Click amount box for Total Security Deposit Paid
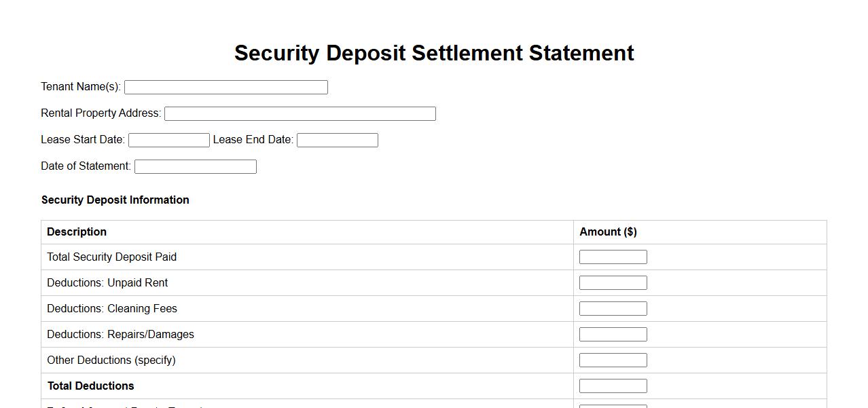This screenshot has width=868, height=408. tap(613, 257)
